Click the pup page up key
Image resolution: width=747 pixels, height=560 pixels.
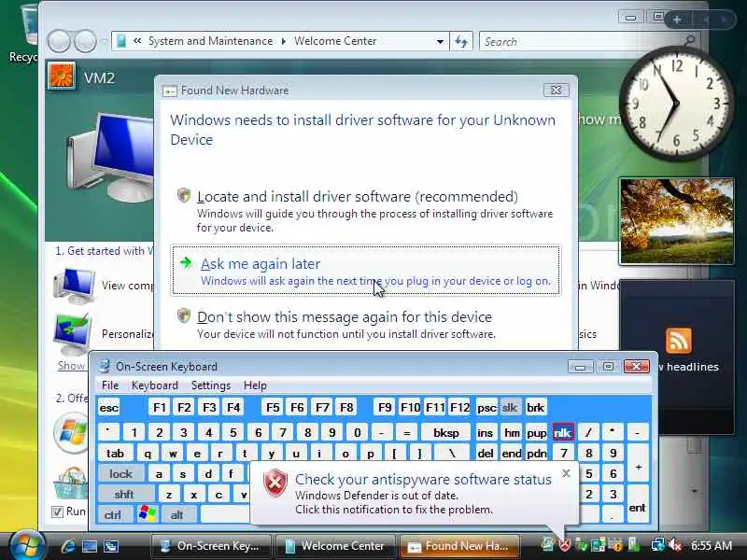(536, 432)
